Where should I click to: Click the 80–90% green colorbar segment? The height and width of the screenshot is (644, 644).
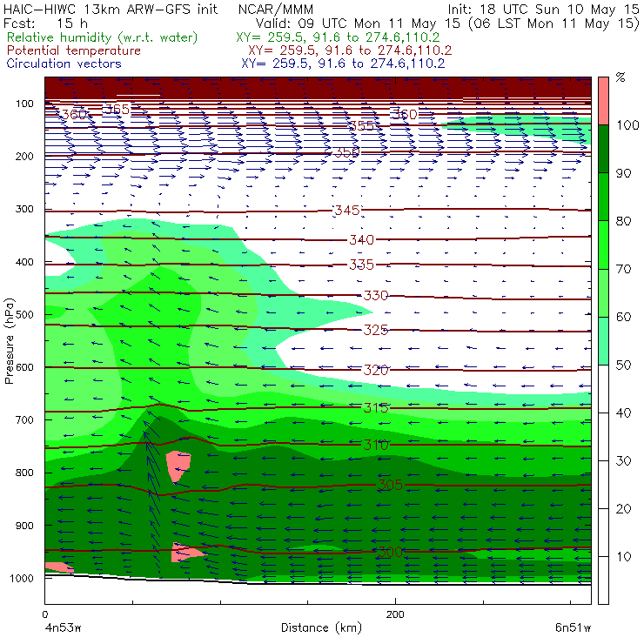pyautogui.click(x=603, y=197)
